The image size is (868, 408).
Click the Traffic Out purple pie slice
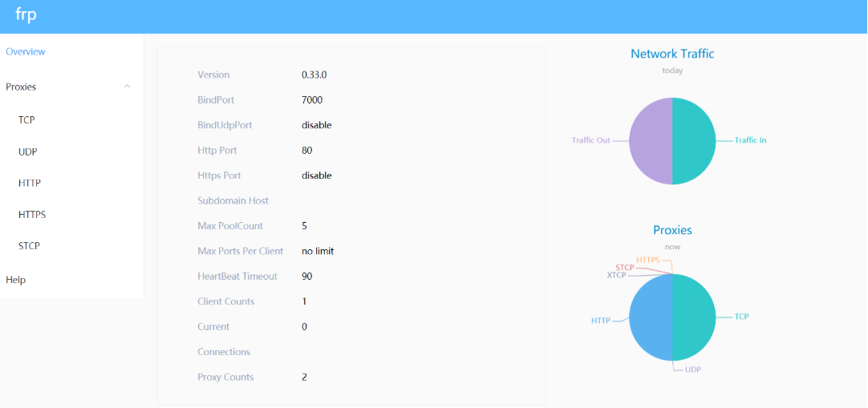pyautogui.click(x=651, y=141)
